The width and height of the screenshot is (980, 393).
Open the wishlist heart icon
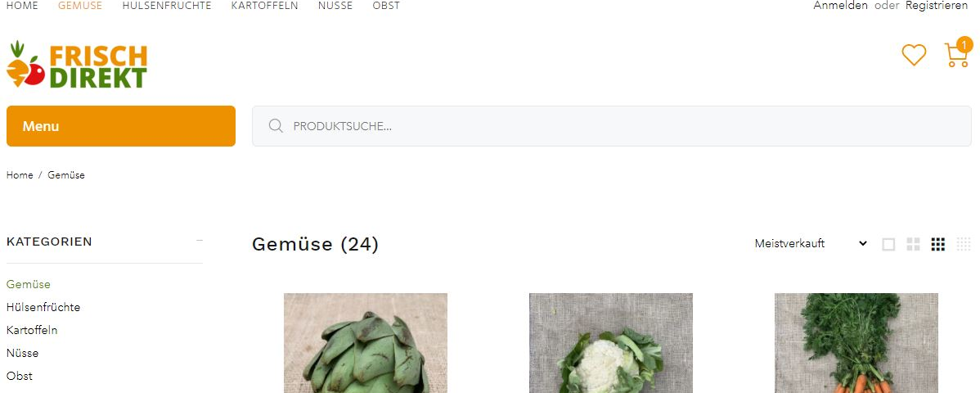click(914, 55)
